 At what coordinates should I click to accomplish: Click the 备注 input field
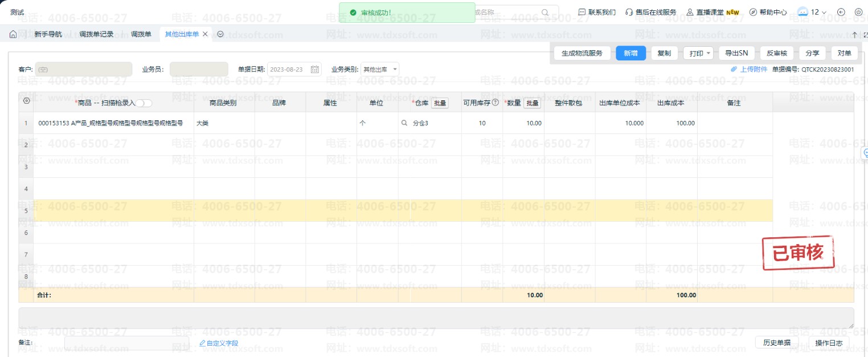[126, 343]
